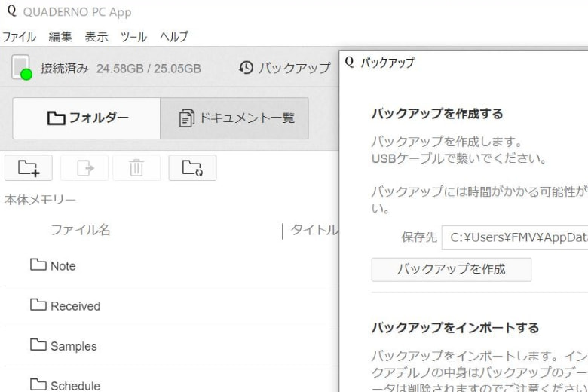Click the new folder icon button
Viewport: 588px width, 392px height.
point(29,167)
